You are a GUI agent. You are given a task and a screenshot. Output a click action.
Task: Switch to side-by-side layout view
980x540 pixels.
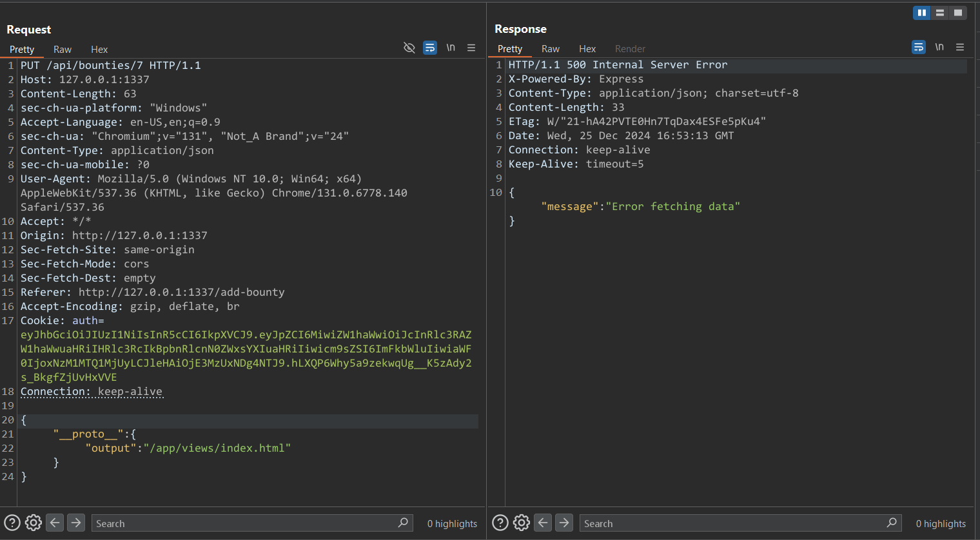(922, 13)
